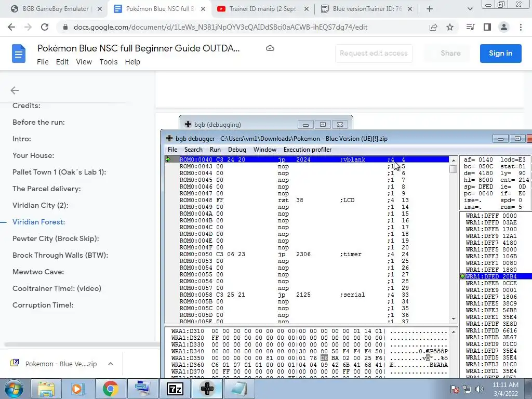The width and height of the screenshot is (532, 399).
Task: Click the volume speaker tray icon
Action: pyautogui.click(x=480, y=389)
